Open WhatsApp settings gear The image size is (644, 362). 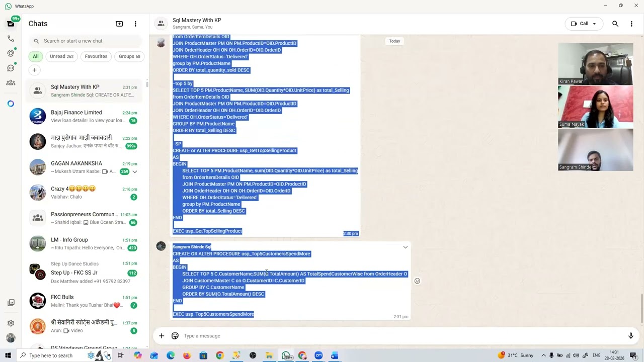pos(11,323)
